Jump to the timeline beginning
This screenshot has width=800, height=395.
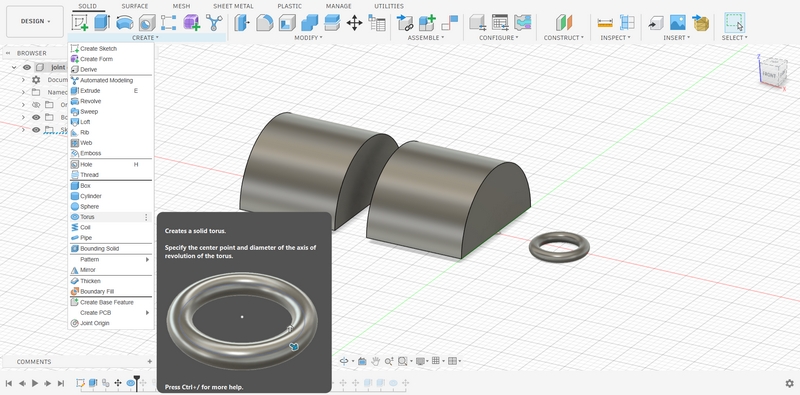tap(9, 383)
